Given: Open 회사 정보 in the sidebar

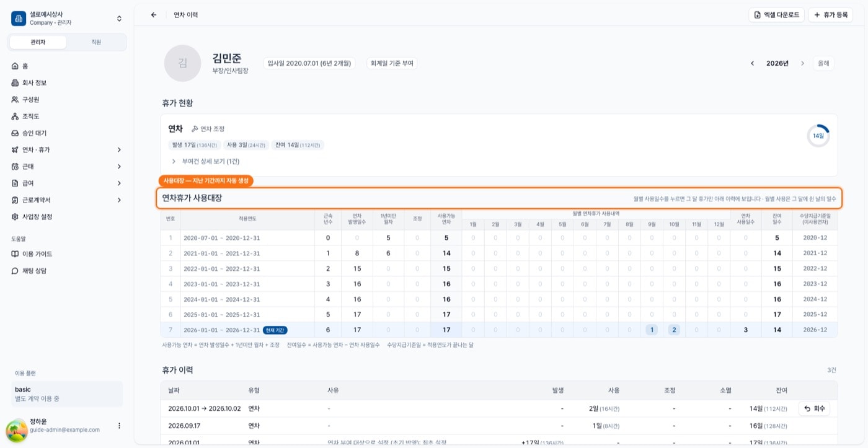Looking at the screenshot, I should tap(67, 82).
